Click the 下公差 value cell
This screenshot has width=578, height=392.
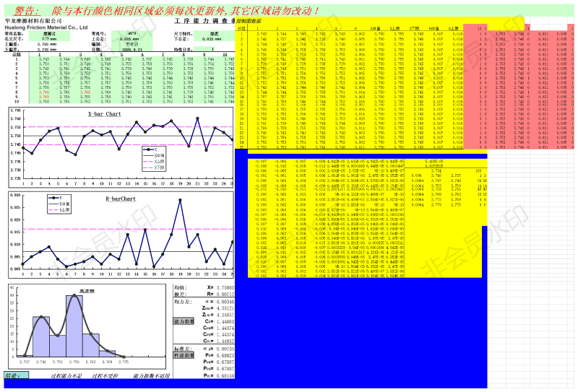coord(214,38)
